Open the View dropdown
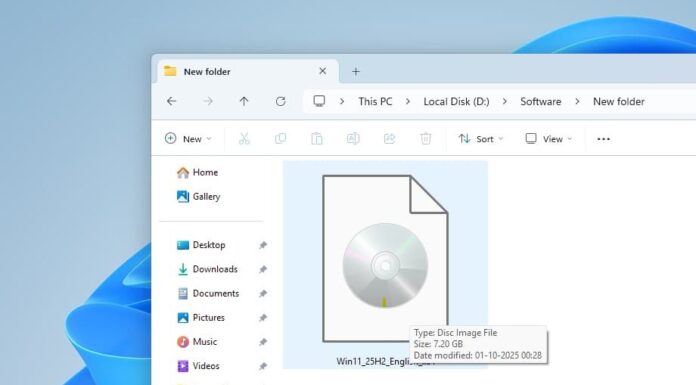The image size is (696, 385). click(x=549, y=139)
